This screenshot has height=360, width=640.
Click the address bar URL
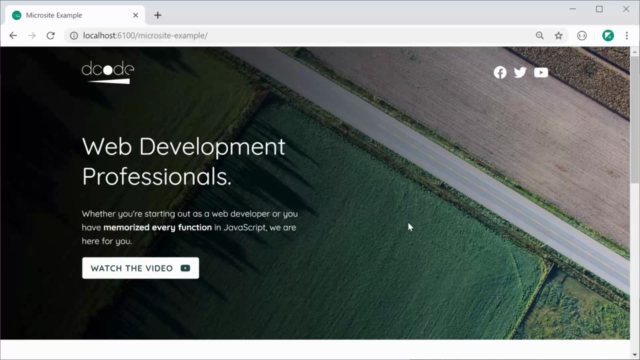[145, 36]
